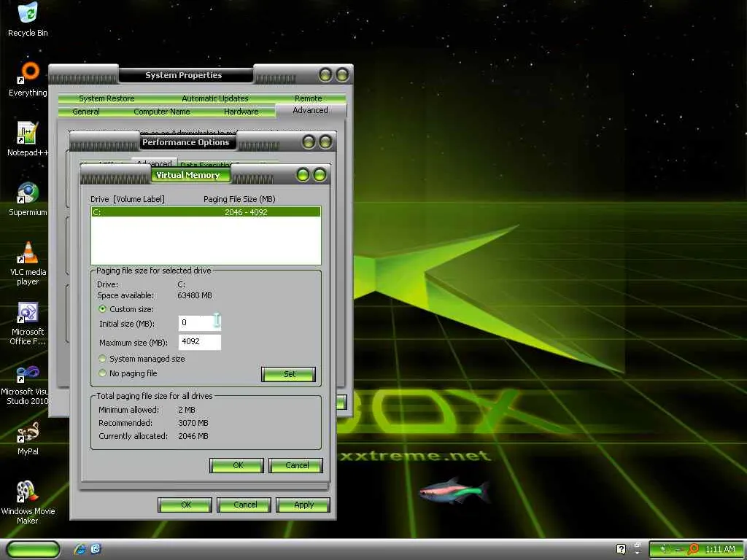Open the MyPal browser shortcut
Viewport: 747px width, 560px height.
(28, 438)
